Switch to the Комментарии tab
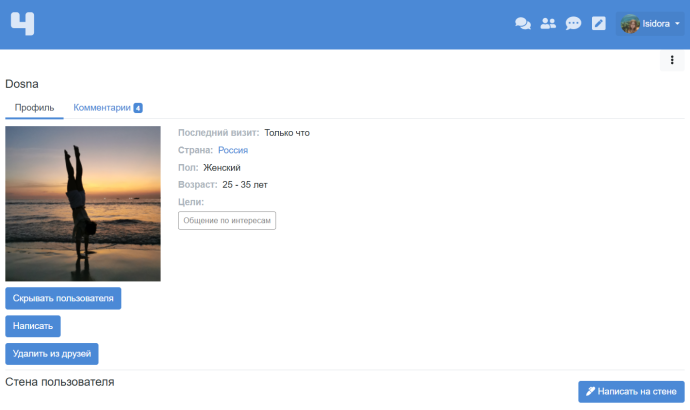Image resolution: width=690 pixels, height=410 pixels. pos(101,107)
